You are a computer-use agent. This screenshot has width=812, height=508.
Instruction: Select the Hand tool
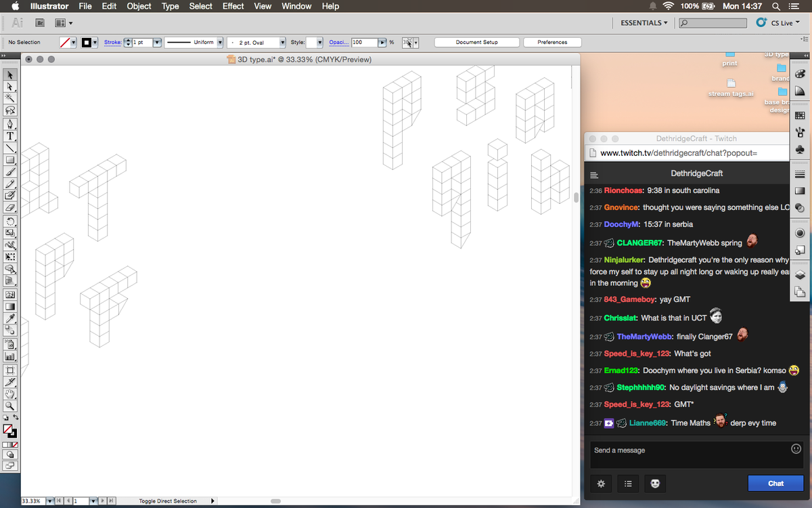[9, 394]
